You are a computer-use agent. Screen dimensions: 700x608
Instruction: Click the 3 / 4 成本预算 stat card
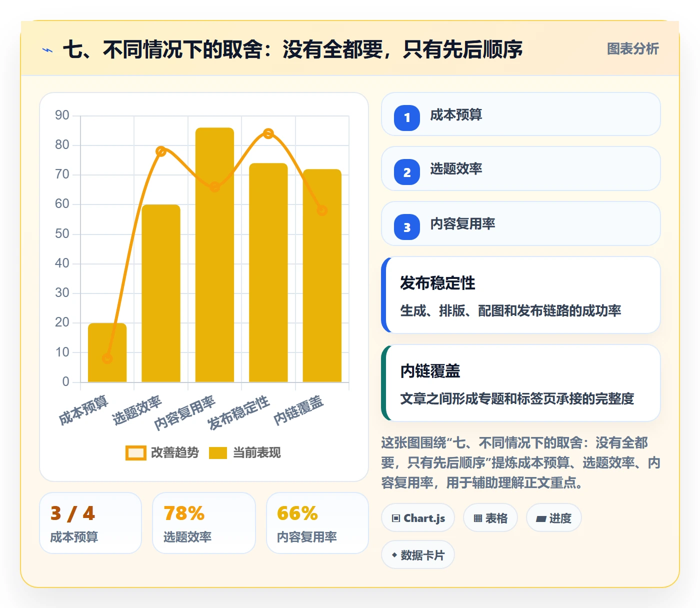pos(90,523)
